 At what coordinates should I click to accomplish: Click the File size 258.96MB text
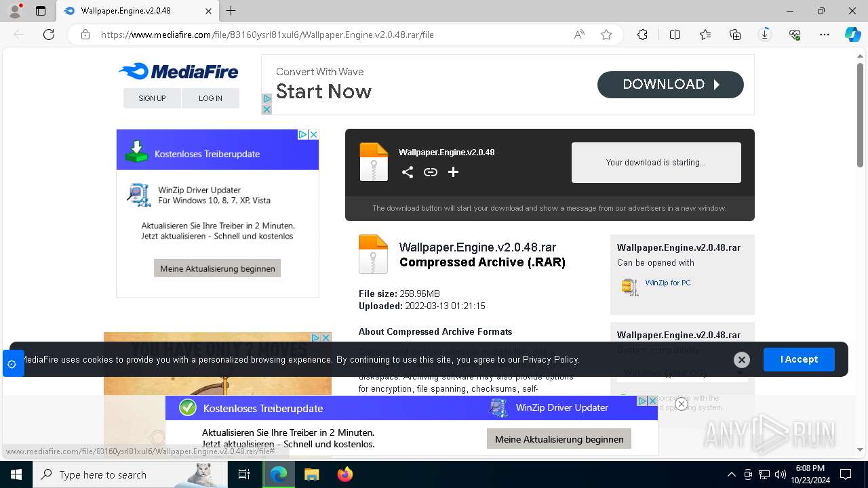coord(399,293)
